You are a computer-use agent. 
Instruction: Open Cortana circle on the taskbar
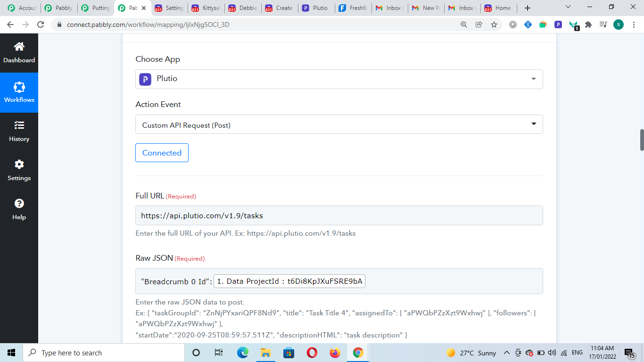196,353
